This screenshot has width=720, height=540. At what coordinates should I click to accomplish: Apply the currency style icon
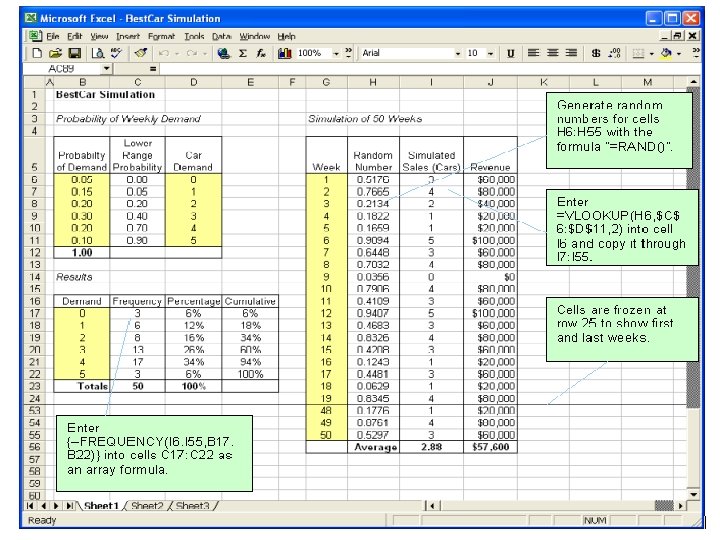(x=596, y=53)
